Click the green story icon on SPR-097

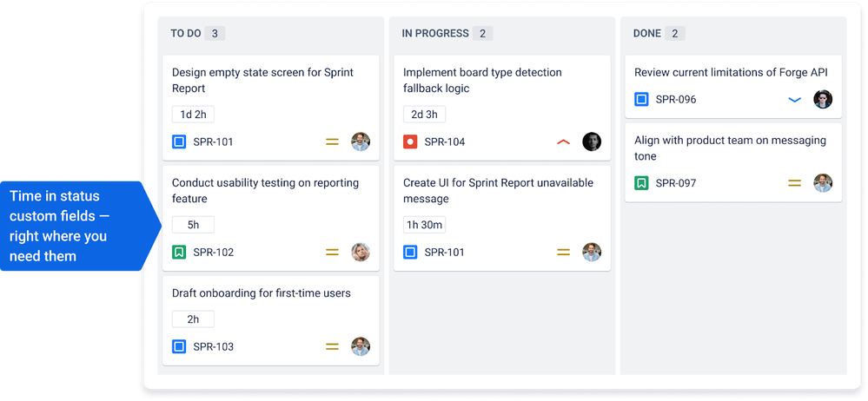641,183
